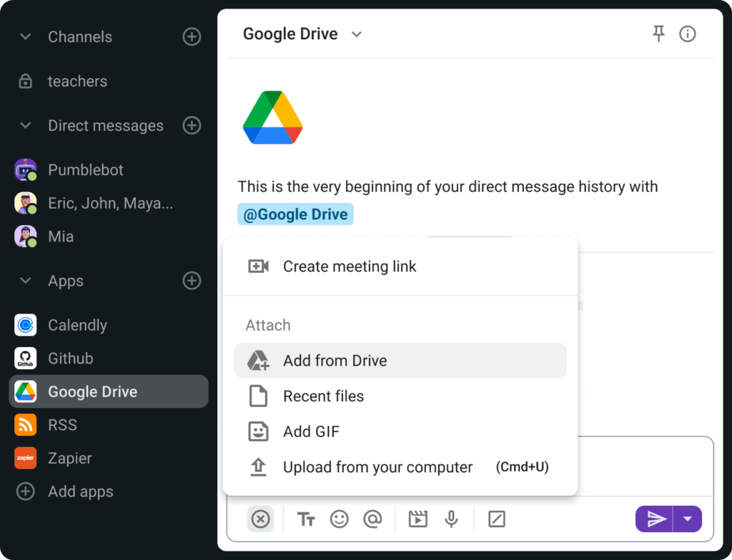Click the orange RSS icon
This screenshot has height=560, width=732.
tap(26, 425)
